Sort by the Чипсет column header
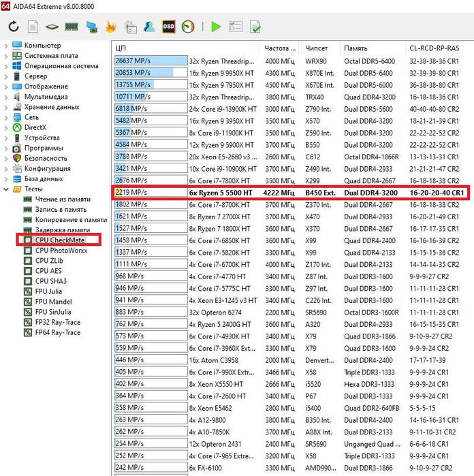This screenshot has height=476, width=474. [x=320, y=48]
